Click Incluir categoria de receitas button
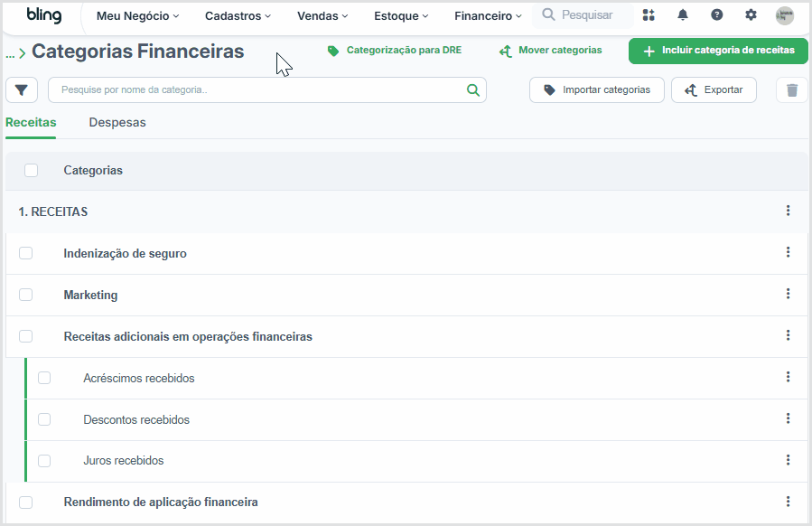The height and width of the screenshot is (526, 812). (x=718, y=51)
